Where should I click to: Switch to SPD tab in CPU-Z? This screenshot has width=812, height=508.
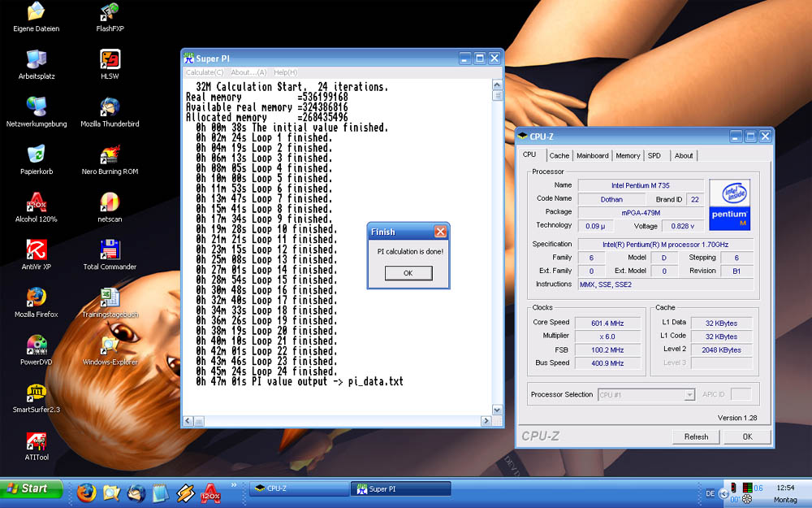[654, 155]
